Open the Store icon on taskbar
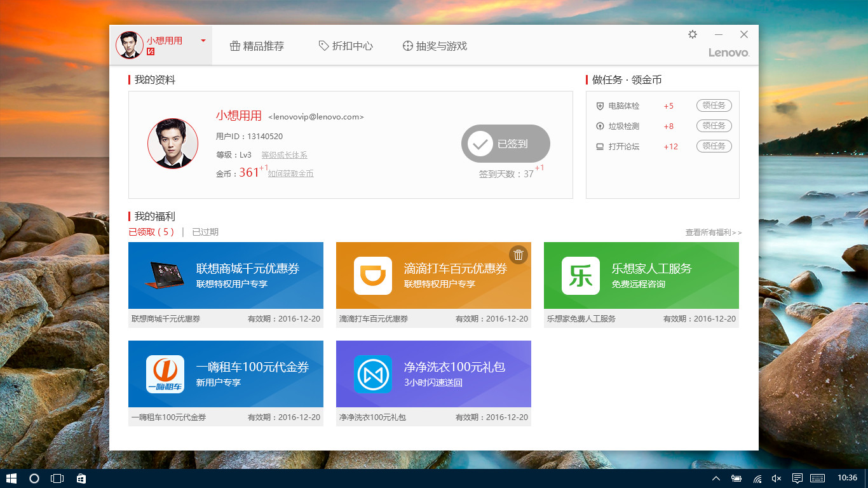The width and height of the screenshot is (868, 488). 81,478
